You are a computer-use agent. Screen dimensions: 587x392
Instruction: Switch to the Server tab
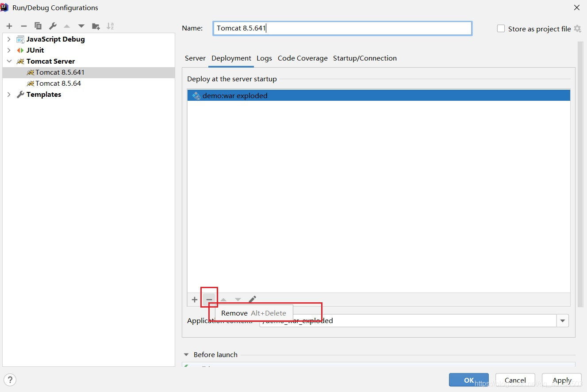[195, 58]
